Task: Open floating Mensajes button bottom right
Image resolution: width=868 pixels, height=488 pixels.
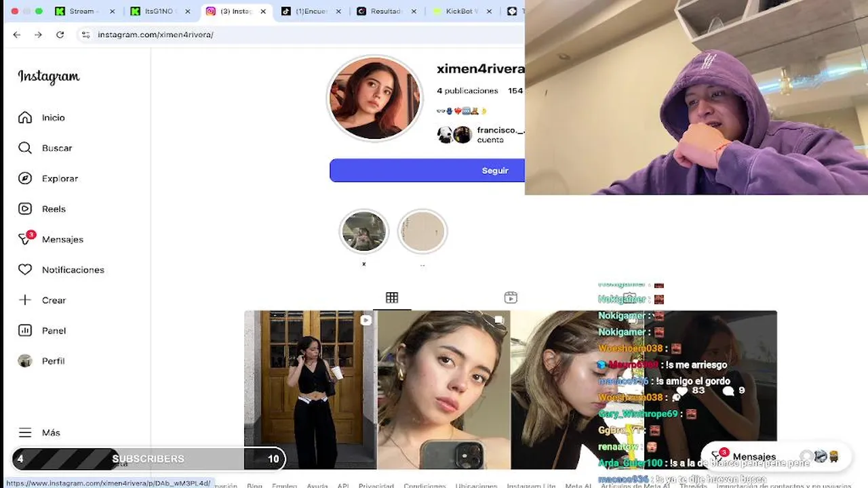Action: (775, 457)
